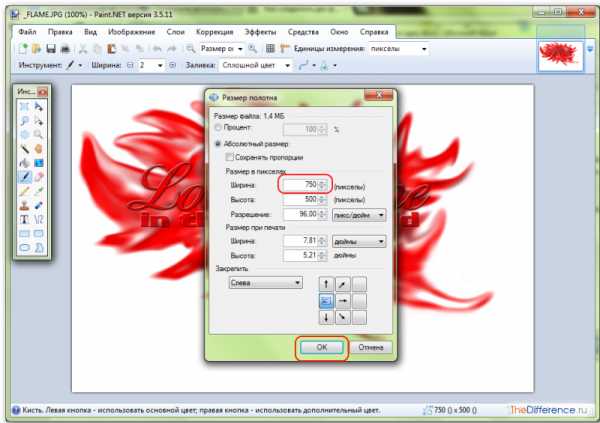The image size is (600, 423).
Task: Anchor canvas using the down-arrow button
Action: coord(326,317)
